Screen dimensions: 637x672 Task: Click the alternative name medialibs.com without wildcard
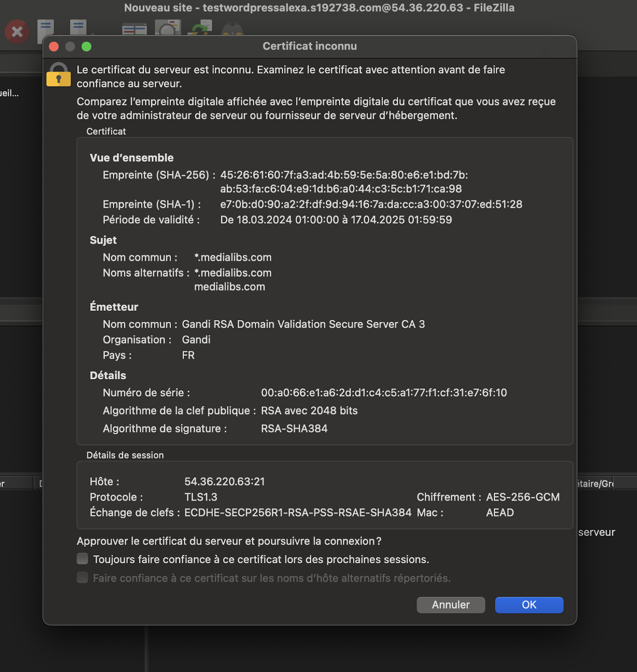tap(230, 286)
